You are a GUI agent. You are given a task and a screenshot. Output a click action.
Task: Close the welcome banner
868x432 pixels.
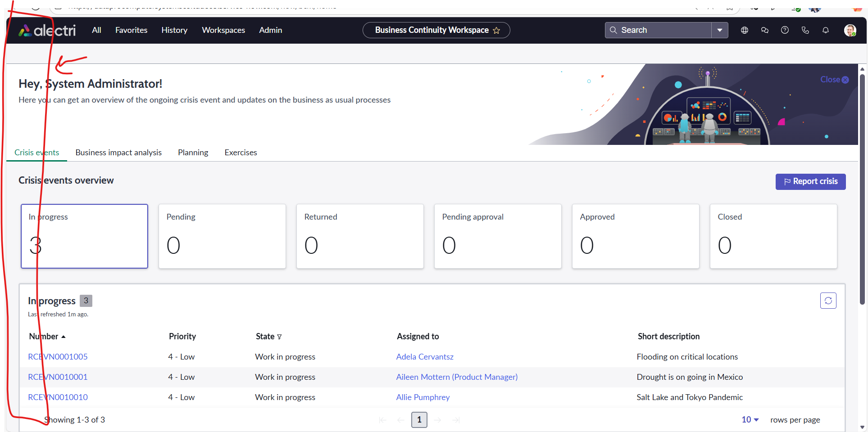click(834, 80)
